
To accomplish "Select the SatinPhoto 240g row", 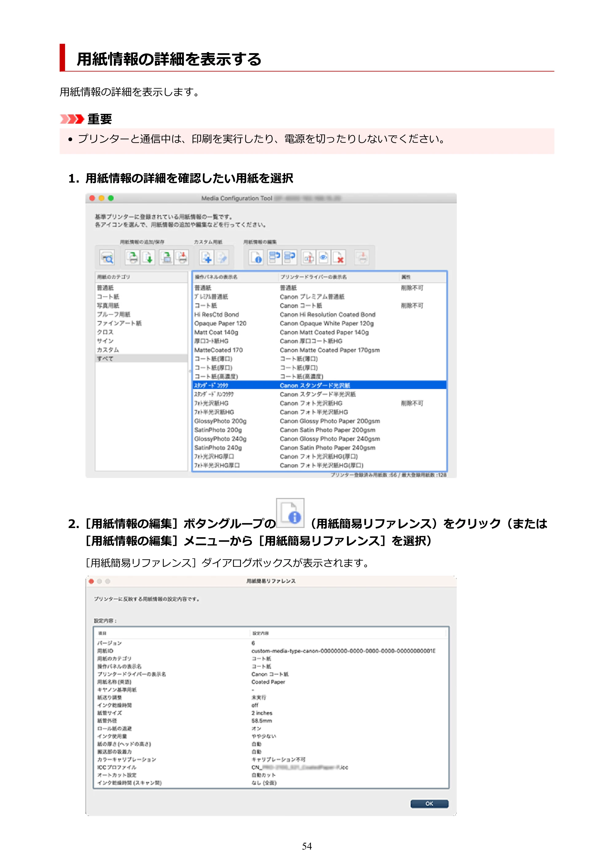I will [320, 448].
